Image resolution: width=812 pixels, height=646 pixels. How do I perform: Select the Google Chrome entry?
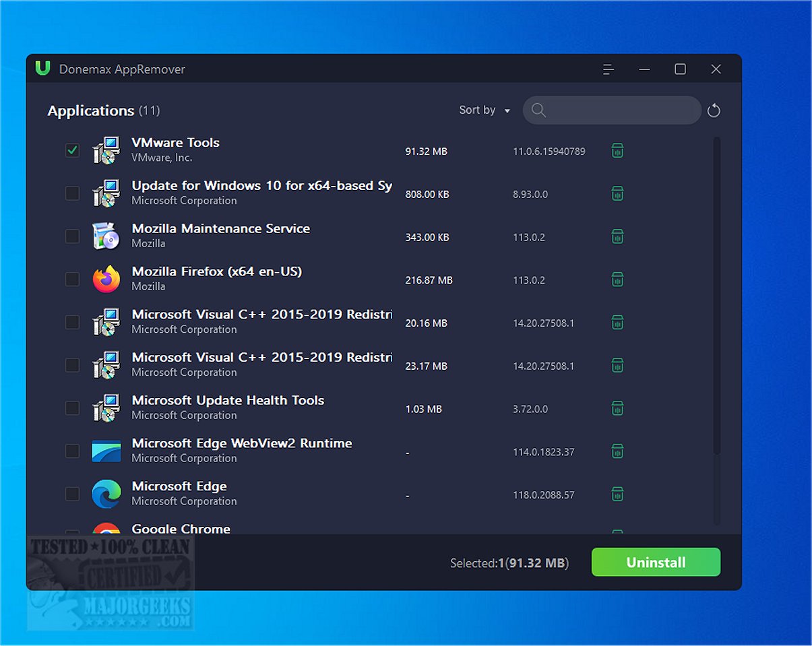[181, 529]
